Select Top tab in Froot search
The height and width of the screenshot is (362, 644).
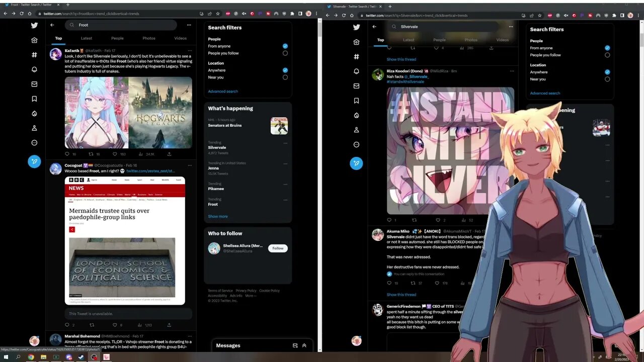coord(58,38)
